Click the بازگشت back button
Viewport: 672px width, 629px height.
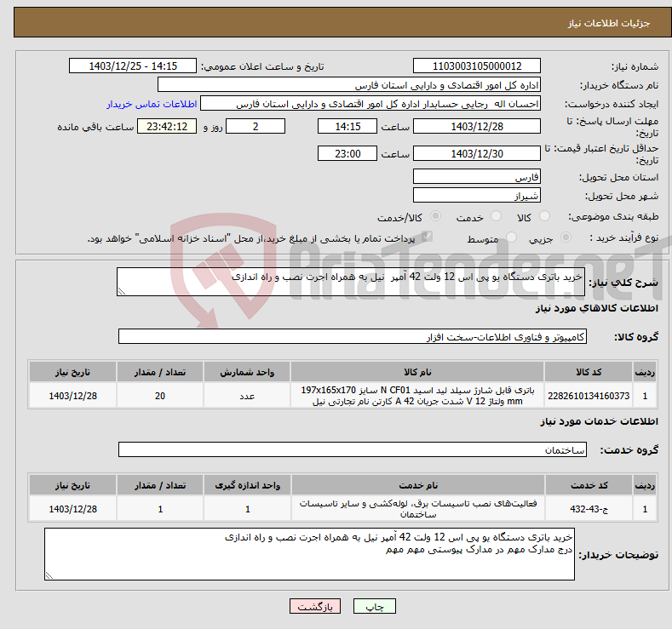(315, 606)
